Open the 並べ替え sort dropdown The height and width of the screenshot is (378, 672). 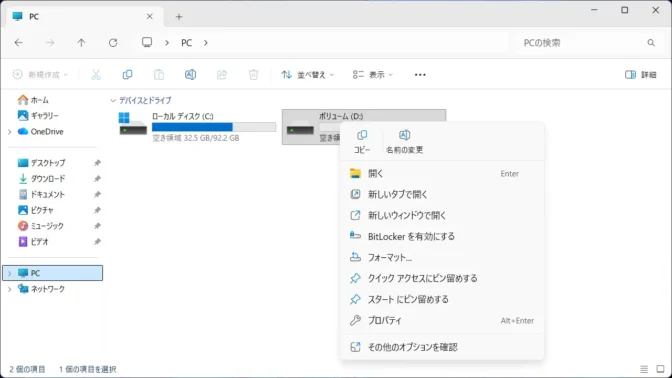click(x=307, y=75)
